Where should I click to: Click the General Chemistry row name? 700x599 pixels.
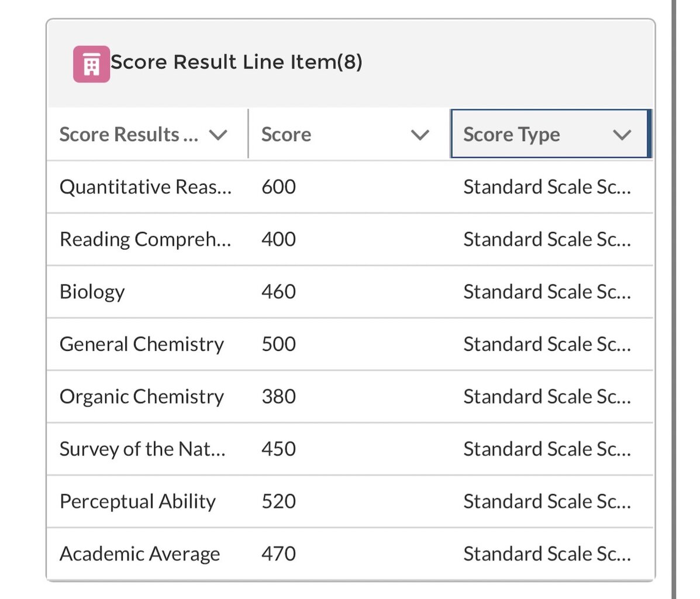coord(142,344)
